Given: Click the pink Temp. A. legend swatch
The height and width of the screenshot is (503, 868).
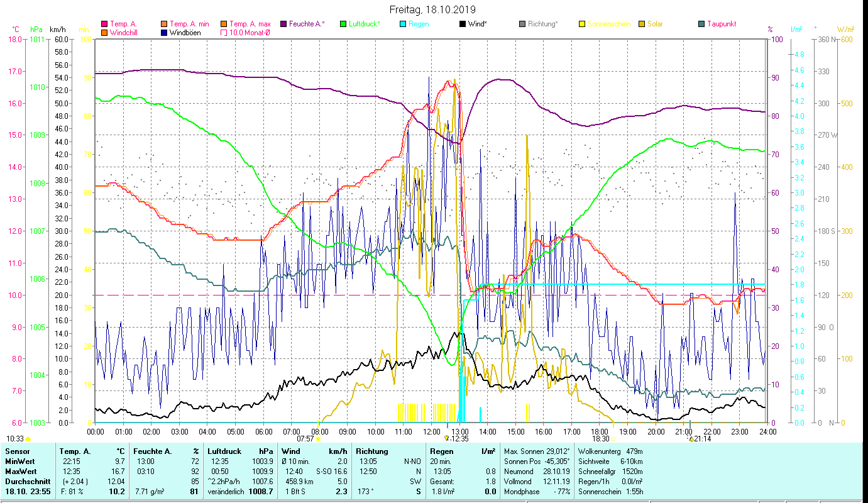Looking at the screenshot, I should coord(104,25).
